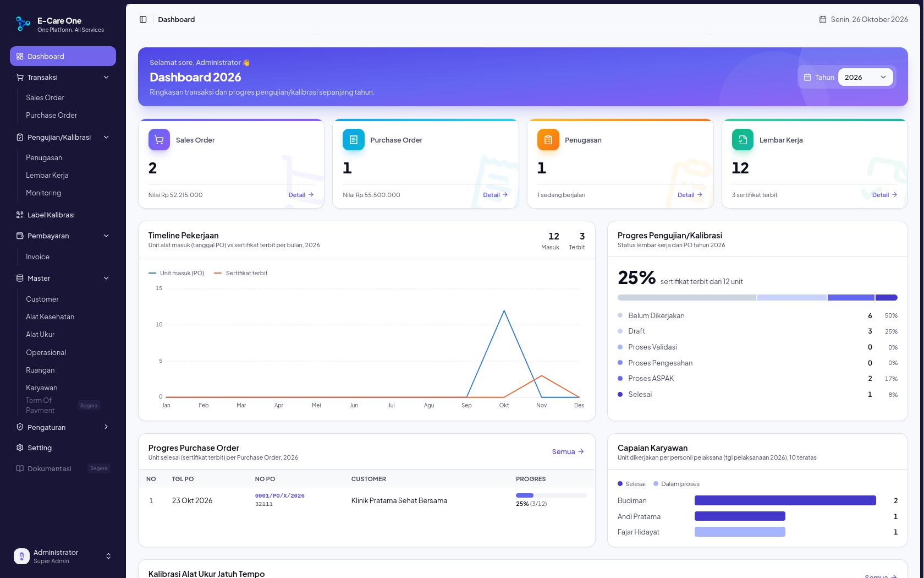The height and width of the screenshot is (578, 924).
Task: Click the Administrator avatar icon
Action: 21,556
